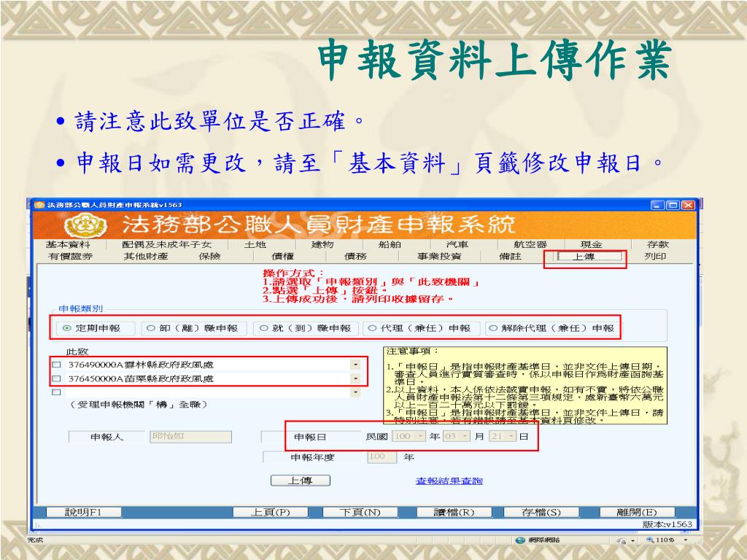
Task: Select the 存款 tab
Action: pos(658,244)
